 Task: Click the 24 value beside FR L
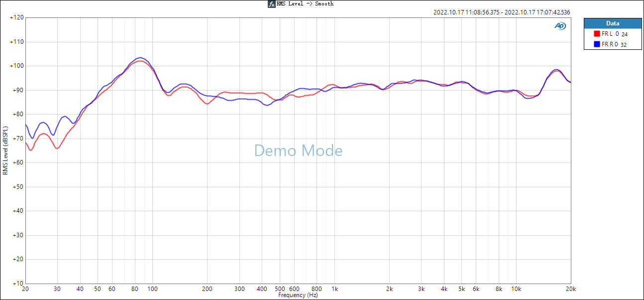coord(624,35)
